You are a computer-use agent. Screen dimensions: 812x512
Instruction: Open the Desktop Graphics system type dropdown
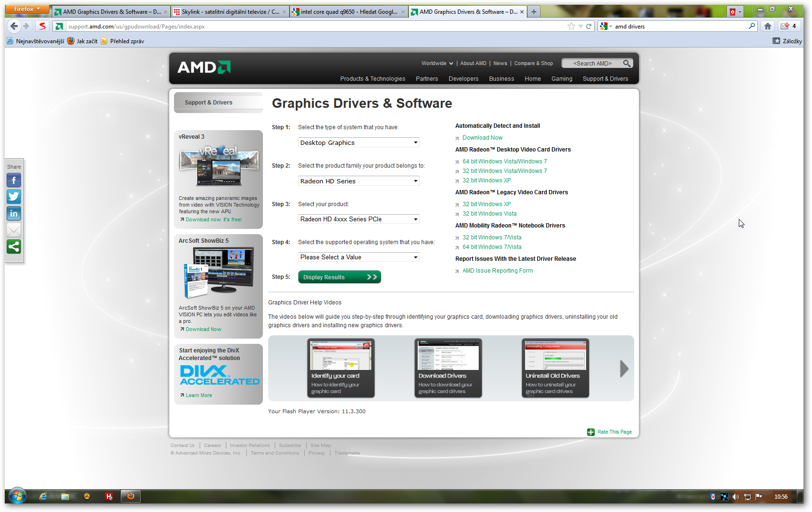[359, 142]
